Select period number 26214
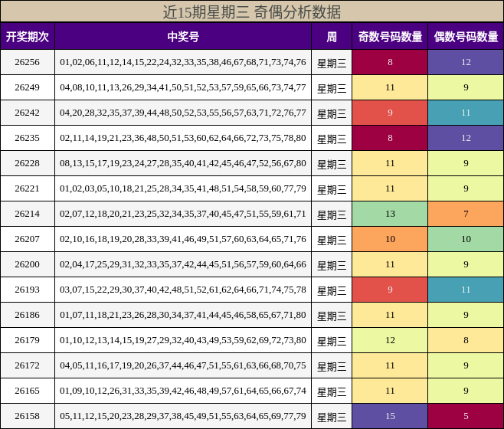Image resolution: width=504 pixels, height=429 pixels. [x=28, y=214]
